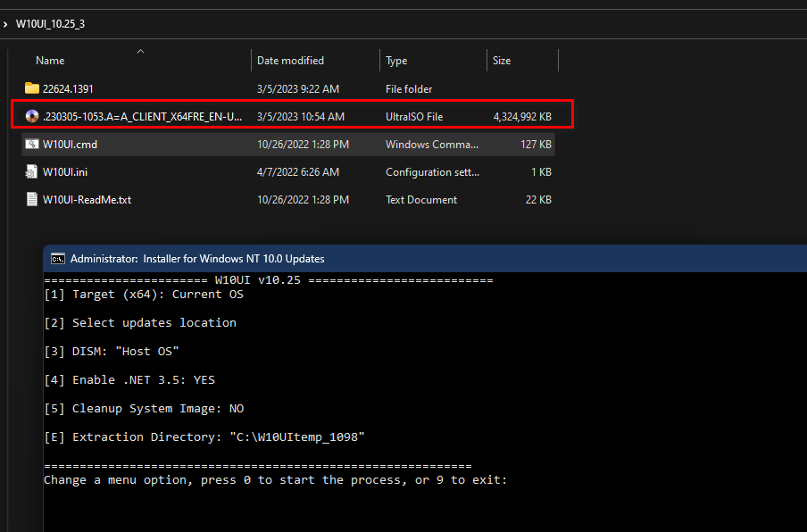Click the W10UI.cmd file icon

click(x=32, y=144)
